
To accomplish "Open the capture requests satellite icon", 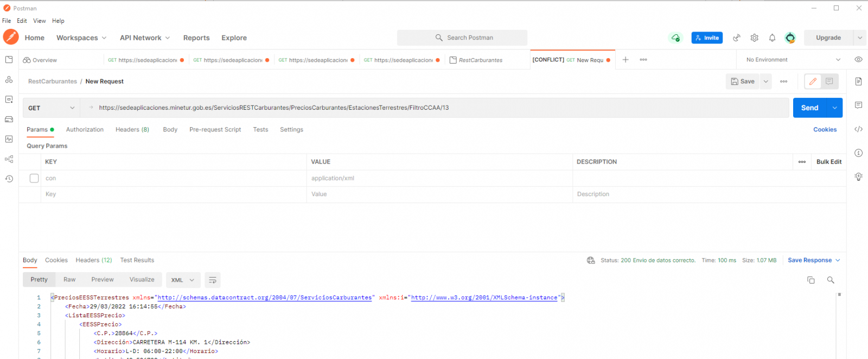I will [x=737, y=37].
